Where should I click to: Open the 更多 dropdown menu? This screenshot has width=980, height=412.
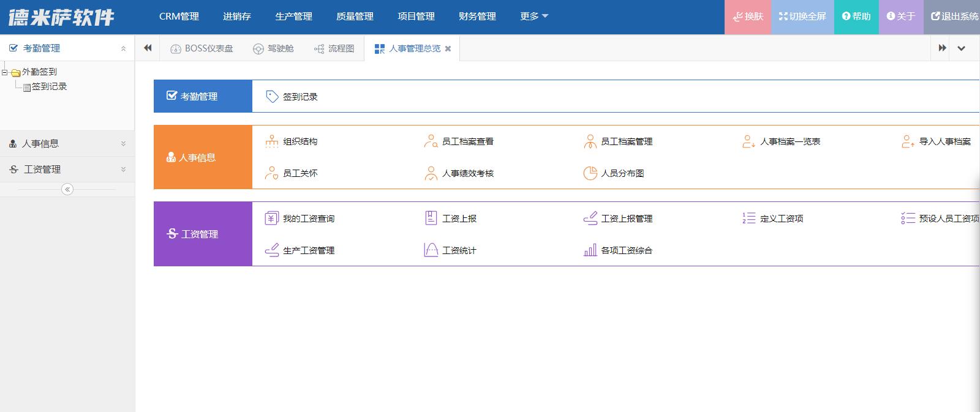(533, 17)
